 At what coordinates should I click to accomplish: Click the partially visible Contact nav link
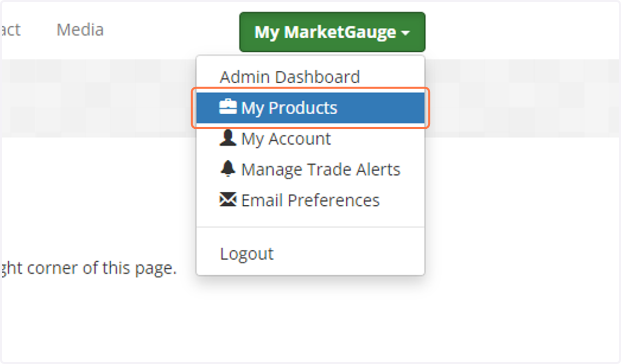coord(10,29)
